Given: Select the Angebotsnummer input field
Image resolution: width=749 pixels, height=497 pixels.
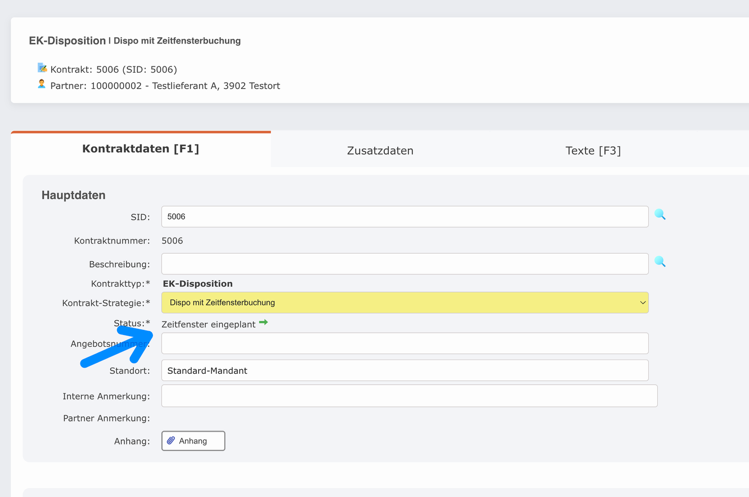Looking at the screenshot, I should click(x=404, y=344).
